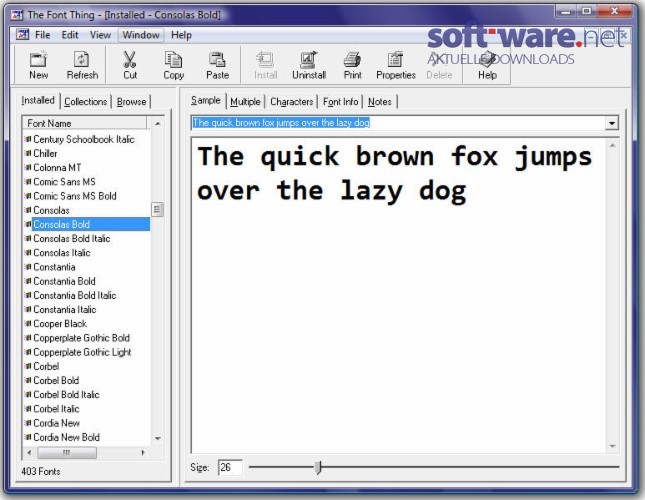Click font list horizontal scroll right arrow
The height and width of the screenshot is (500, 645).
click(x=143, y=453)
